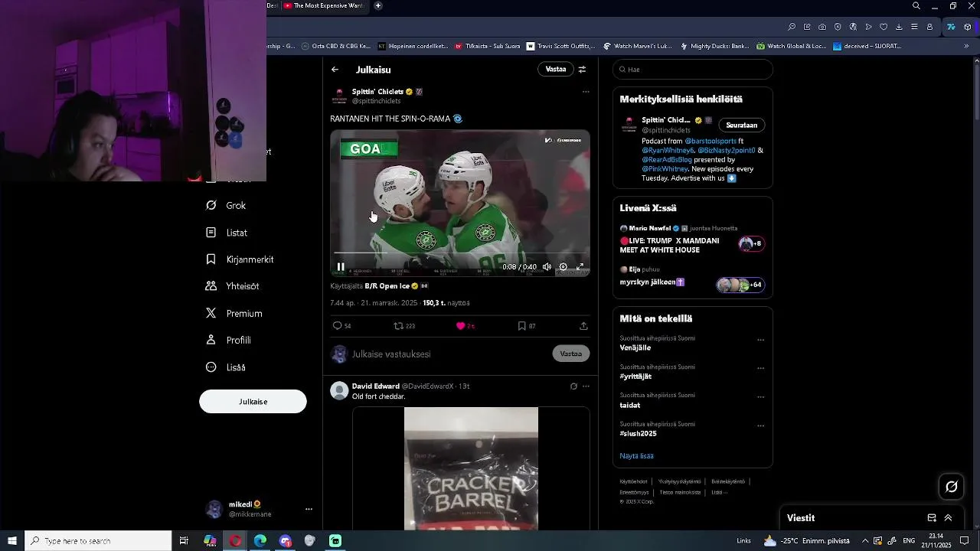Open more options for Spittin' Chiclets post
This screenshot has width=980, height=551.
point(586,92)
